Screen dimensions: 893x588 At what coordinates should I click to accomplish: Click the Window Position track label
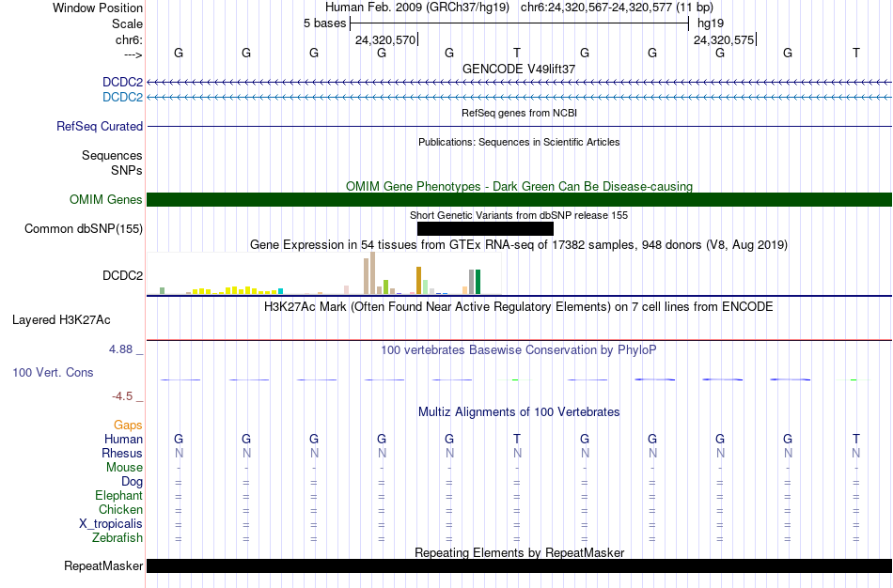(x=98, y=8)
